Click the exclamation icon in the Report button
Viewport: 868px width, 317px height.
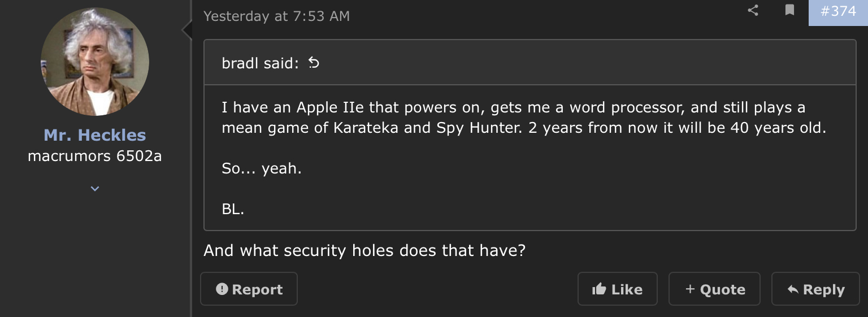point(222,289)
